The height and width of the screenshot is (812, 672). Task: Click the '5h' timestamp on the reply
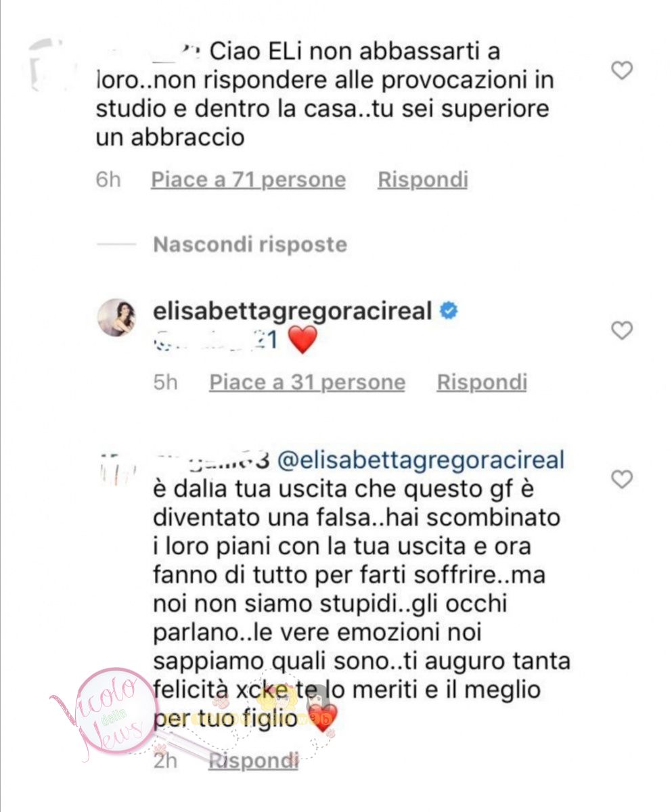166,382
